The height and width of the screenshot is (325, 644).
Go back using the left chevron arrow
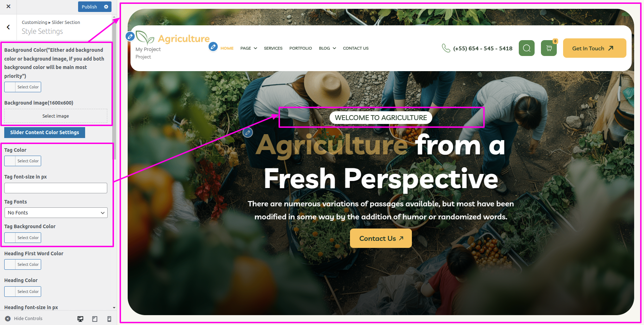8,27
